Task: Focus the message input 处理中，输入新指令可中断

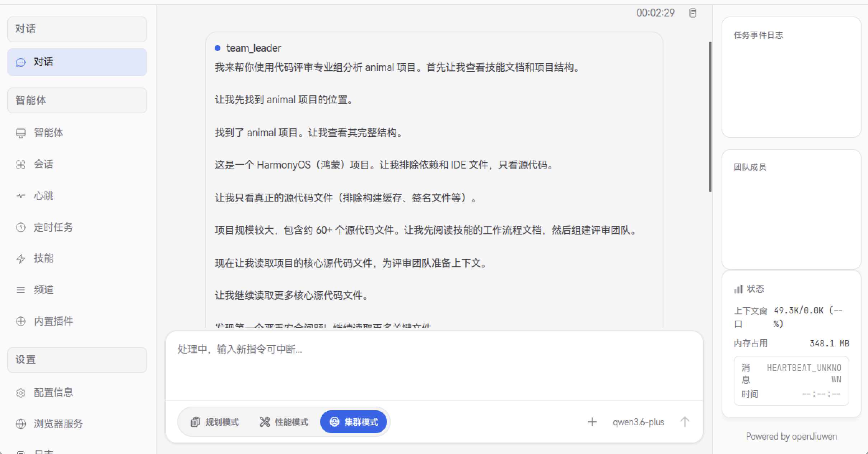Action: click(x=434, y=366)
